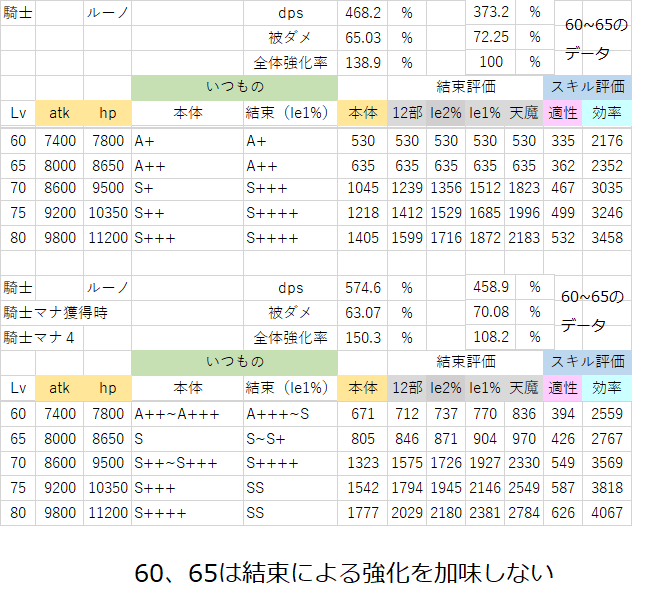Click the 効率 value 3035

tap(607, 188)
